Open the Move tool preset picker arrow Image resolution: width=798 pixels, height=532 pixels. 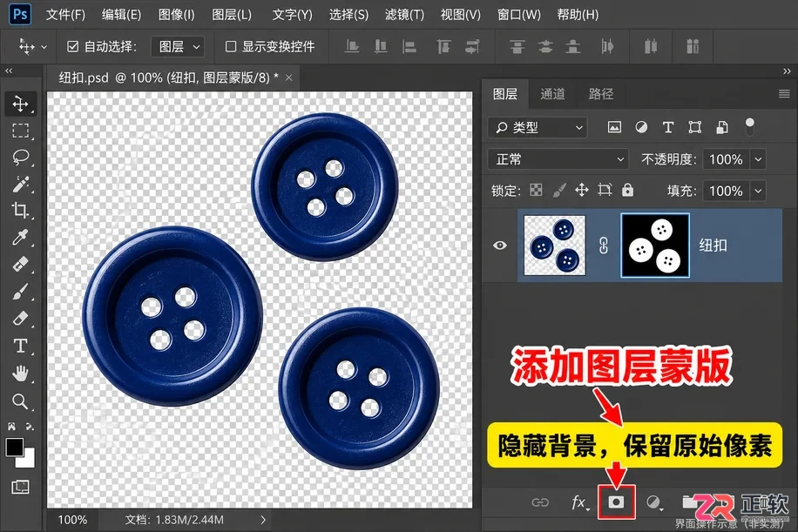coord(44,47)
